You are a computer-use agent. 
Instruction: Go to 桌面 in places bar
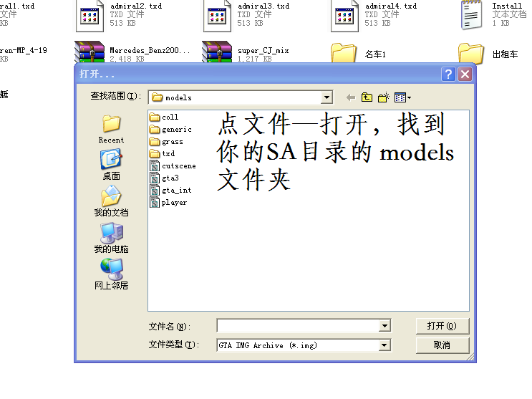[x=111, y=165]
